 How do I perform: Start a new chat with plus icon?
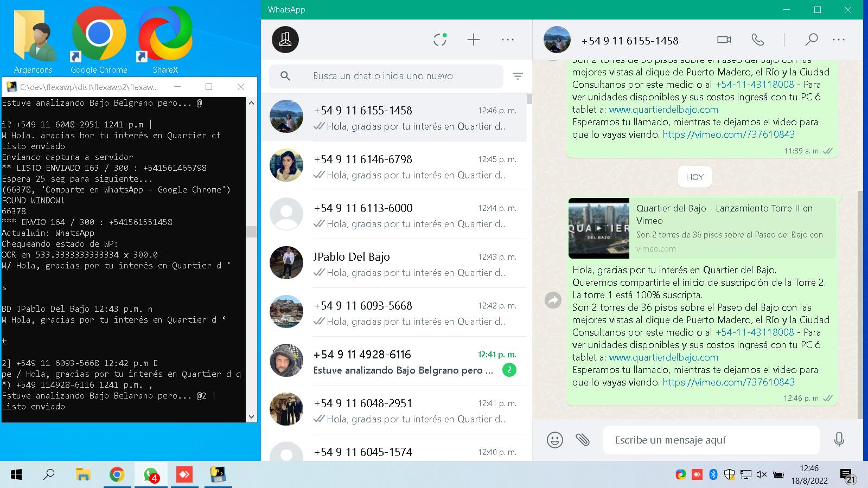[474, 40]
